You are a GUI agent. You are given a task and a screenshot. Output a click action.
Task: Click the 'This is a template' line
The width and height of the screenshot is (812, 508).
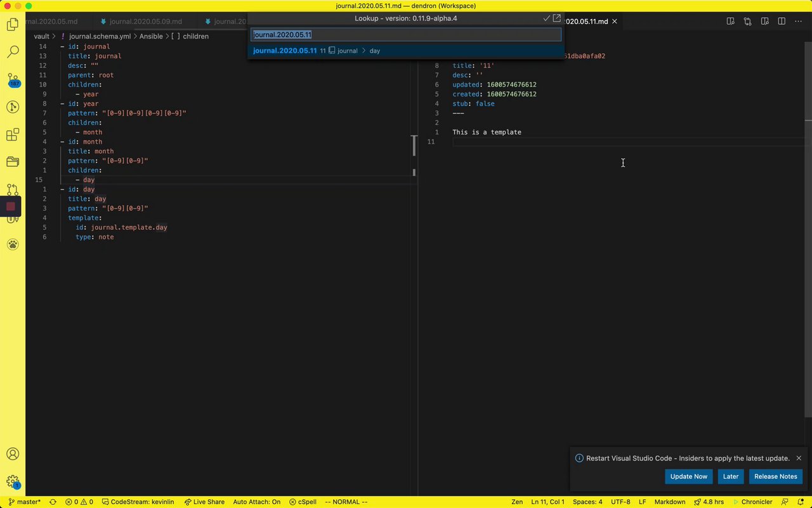coord(487,132)
